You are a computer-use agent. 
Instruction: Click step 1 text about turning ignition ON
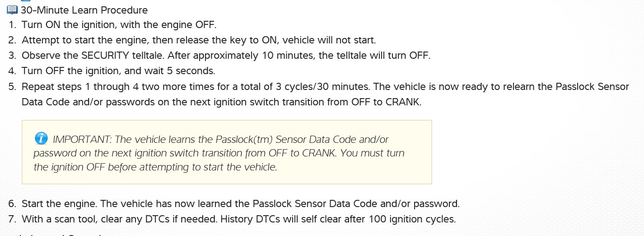tap(119, 24)
